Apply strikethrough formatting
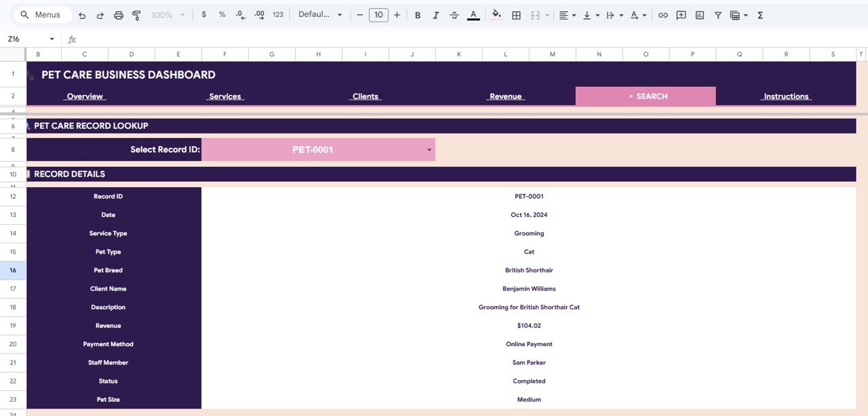 click(454, 14)
